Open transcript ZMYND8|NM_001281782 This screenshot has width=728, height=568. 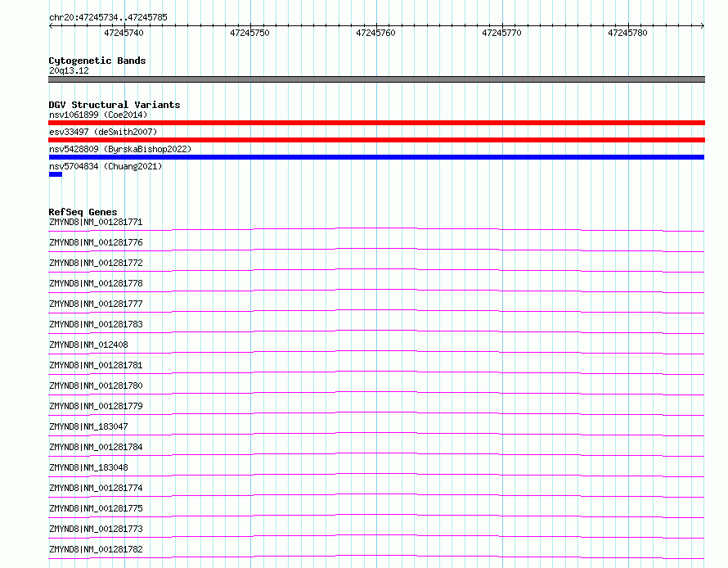96,549
